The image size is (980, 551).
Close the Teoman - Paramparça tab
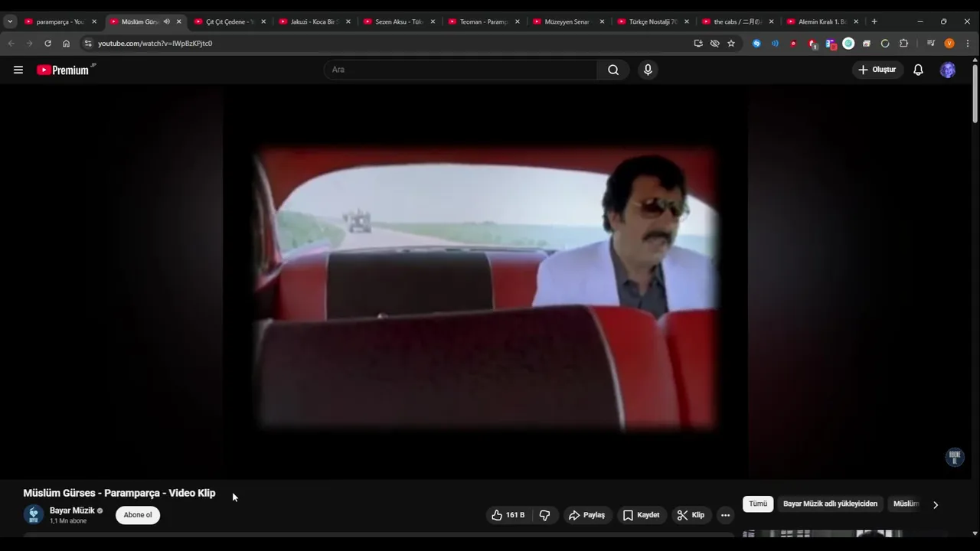pyautogui.click(x=518, y=21)
